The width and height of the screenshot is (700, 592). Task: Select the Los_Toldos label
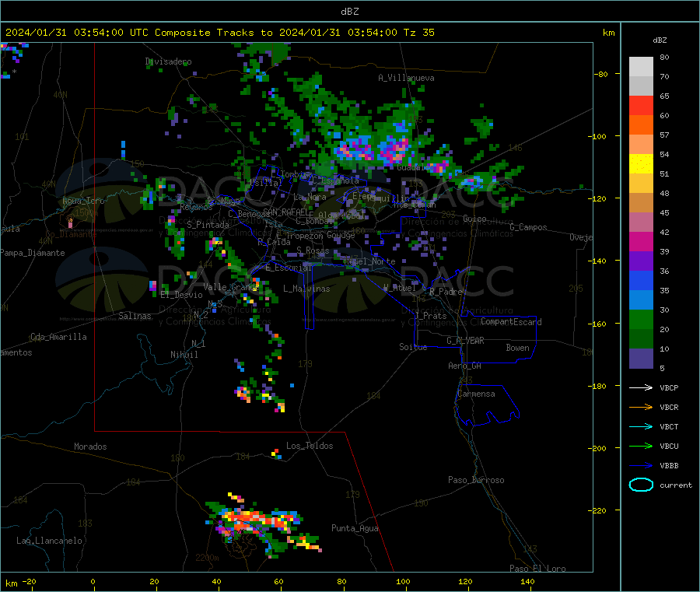tap(310, 446)
